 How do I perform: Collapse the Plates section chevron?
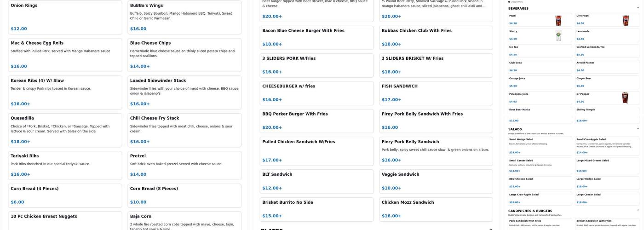(x=490, y=229)
